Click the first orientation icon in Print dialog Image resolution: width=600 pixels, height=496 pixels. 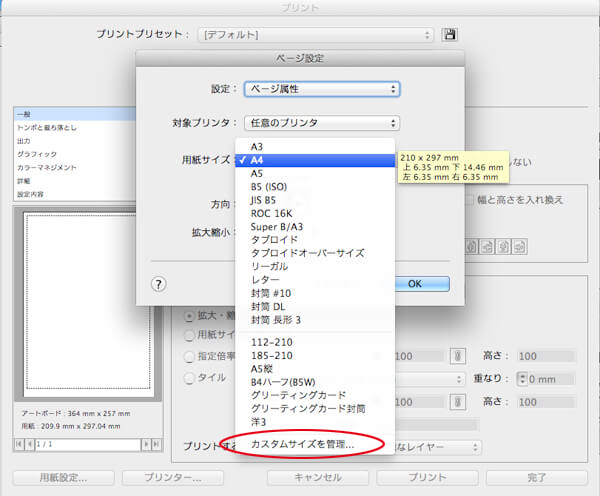pos(471,247)
